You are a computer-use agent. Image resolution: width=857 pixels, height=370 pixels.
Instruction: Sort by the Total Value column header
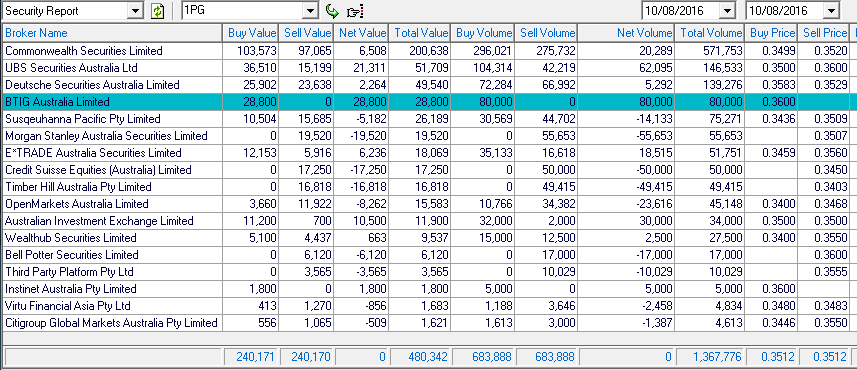(420, 33)
